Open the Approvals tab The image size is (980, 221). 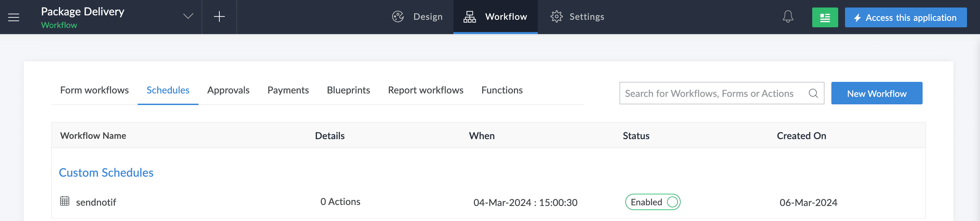pos(228,90)
